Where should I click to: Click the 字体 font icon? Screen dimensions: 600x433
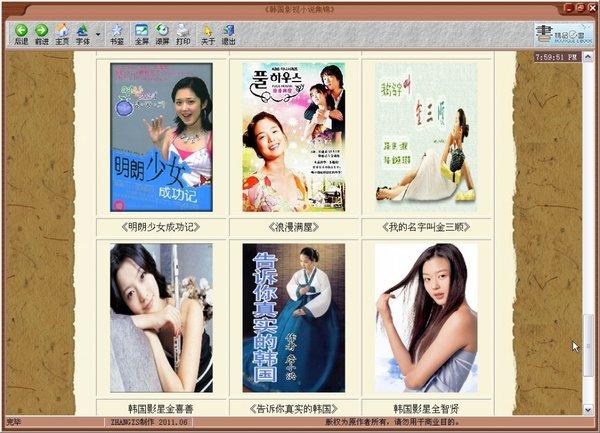pos(83,34)
